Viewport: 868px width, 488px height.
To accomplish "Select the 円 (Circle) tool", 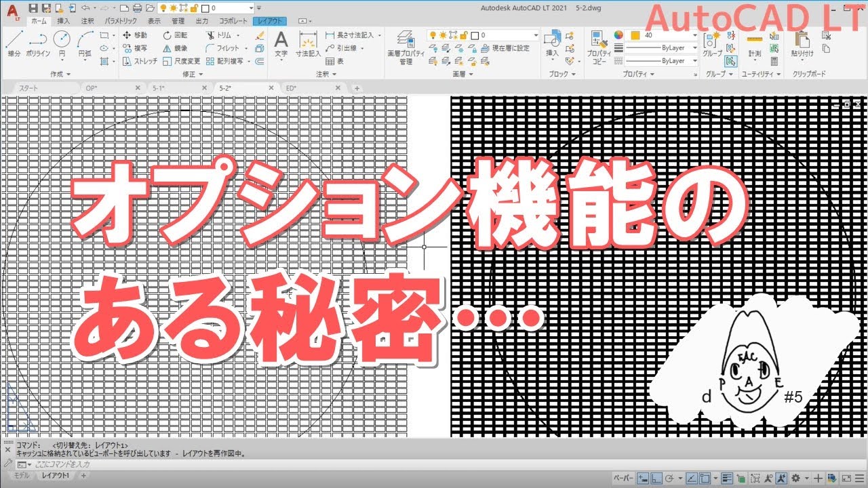I will (x=61, y=44).
